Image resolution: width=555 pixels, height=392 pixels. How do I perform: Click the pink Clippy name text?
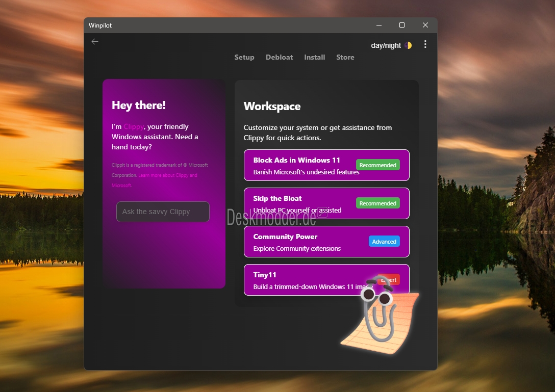134,126
